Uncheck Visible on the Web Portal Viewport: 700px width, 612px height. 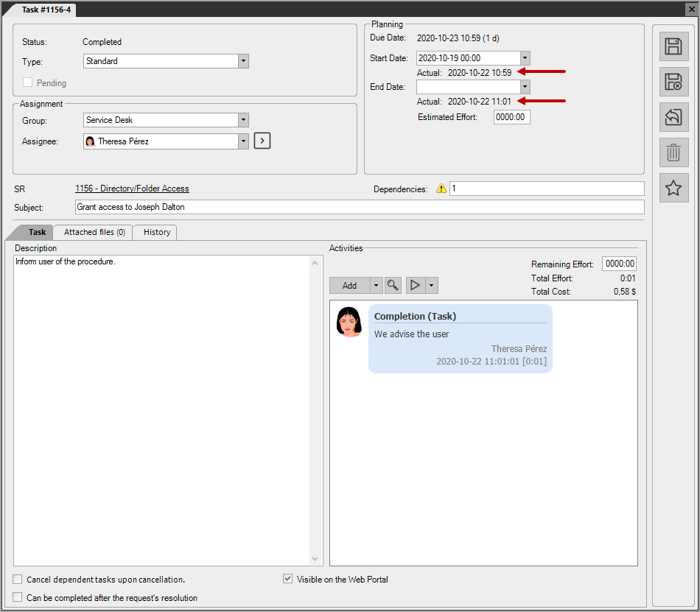[x=288, y=580]
